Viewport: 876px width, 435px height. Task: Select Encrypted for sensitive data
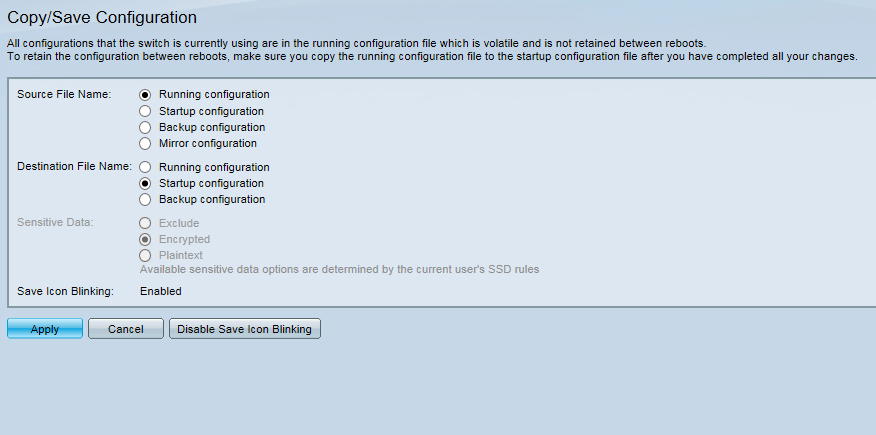[145, 240]
